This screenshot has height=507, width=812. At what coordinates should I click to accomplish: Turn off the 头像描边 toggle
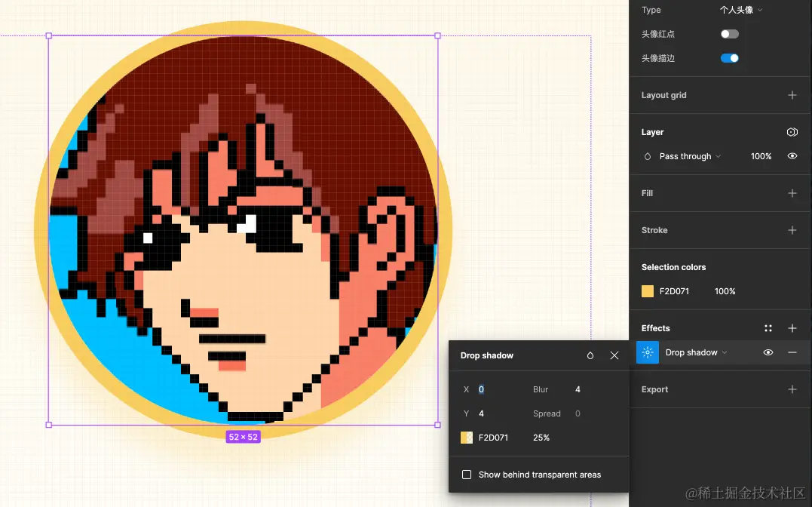click(x=730, y=58)
